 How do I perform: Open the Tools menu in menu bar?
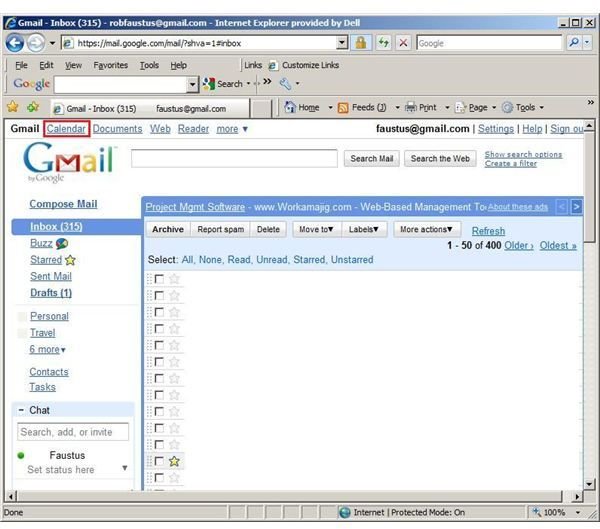pyautogui.click(x=149, y=65)
